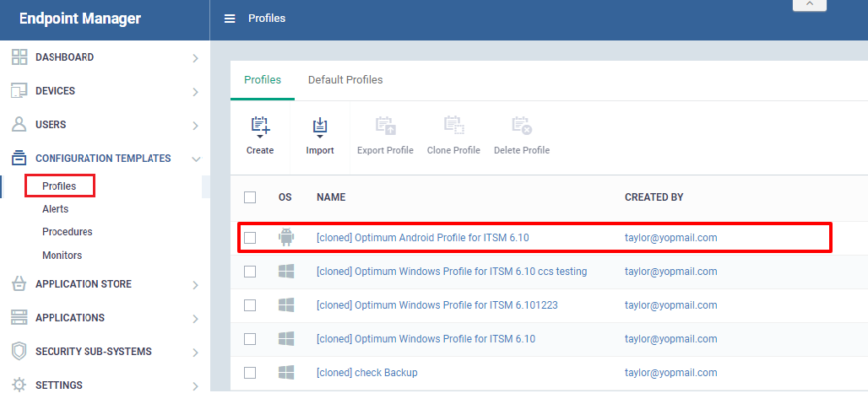Open Optimum Android Profile for ITSM 6.10
This screenshot has height=404, width=868.
tap(423, 238)
